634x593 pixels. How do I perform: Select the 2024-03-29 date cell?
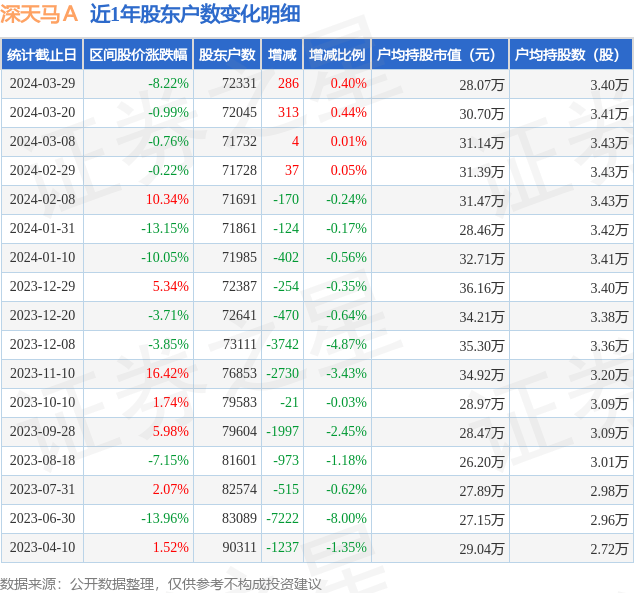click(x=42, y=84)
